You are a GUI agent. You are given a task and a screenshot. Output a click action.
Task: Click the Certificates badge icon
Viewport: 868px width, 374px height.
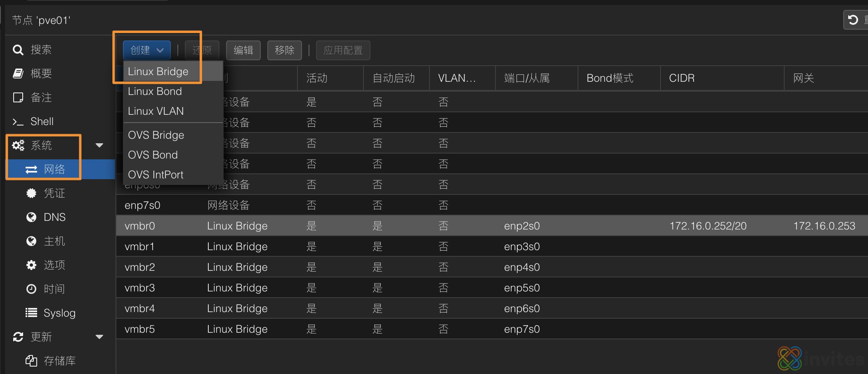point(31,193)
